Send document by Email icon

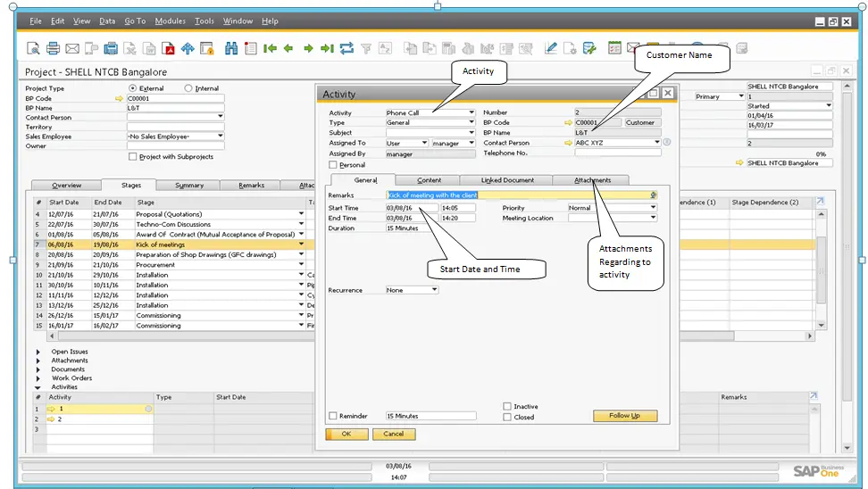point(72,49)
